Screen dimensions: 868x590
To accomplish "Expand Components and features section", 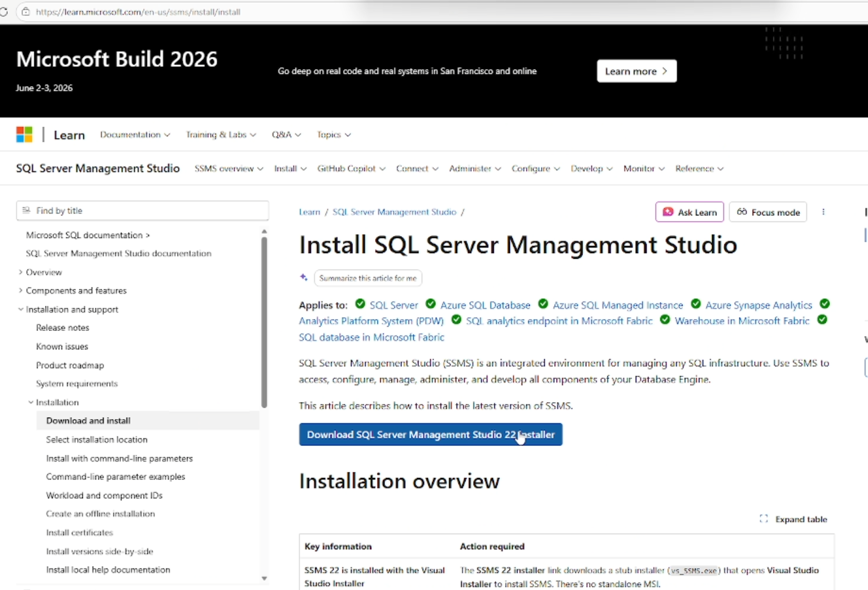I will (x=21, y=290).
